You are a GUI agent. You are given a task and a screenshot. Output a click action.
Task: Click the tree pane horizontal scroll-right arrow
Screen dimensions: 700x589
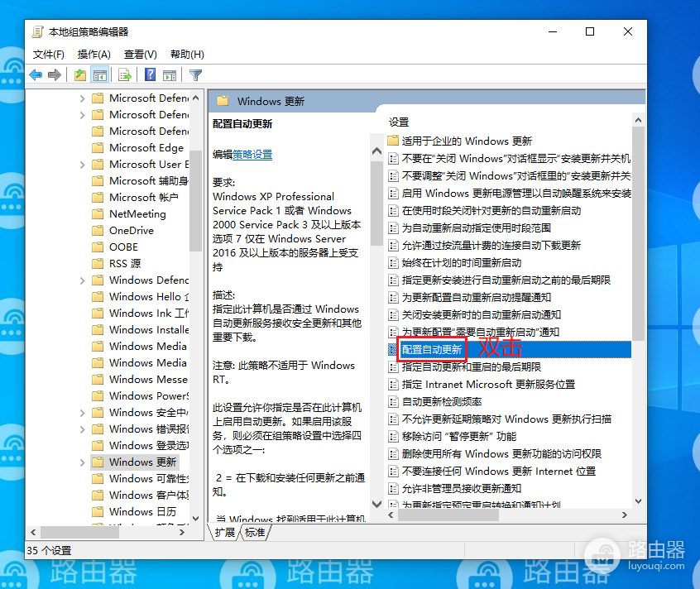181,532
